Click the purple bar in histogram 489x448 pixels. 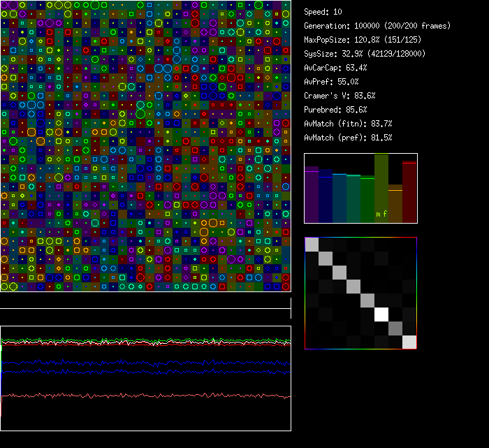pos(312,196)
